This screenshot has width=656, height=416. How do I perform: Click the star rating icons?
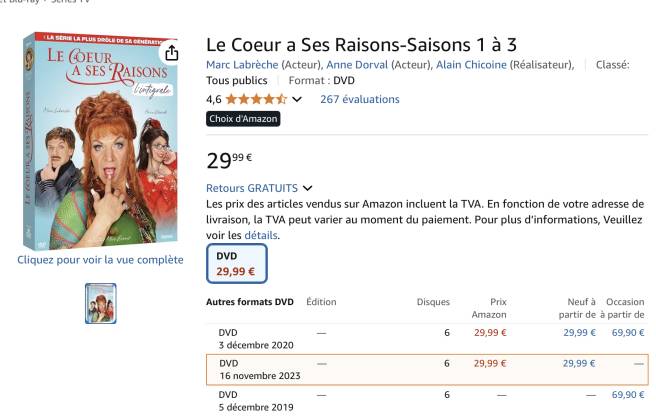[256, 99]
